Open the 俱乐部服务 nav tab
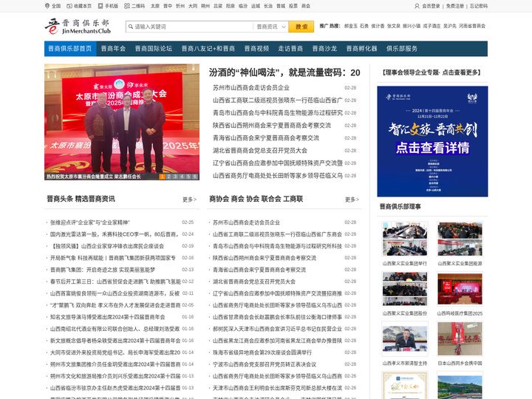The image size is (532, 399). click(402, 49)
